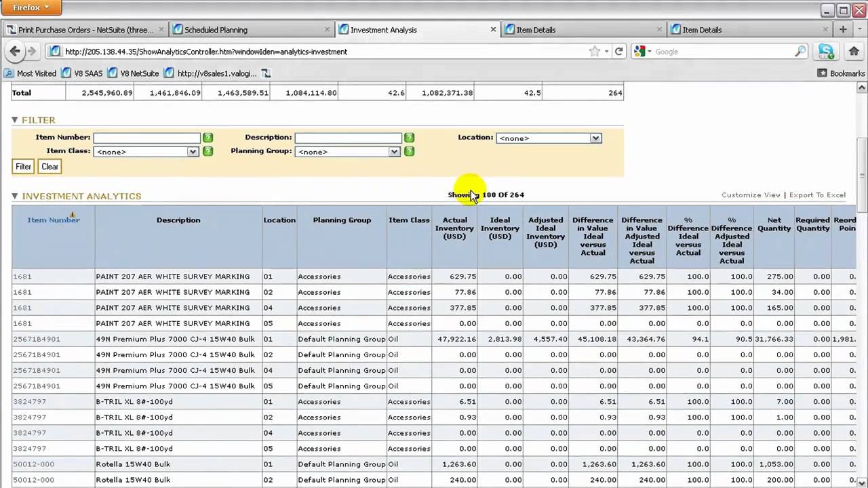Screen dimensions: 868x488
Task: Open the Item Class dropdown
Action: [x=146, y=152]
